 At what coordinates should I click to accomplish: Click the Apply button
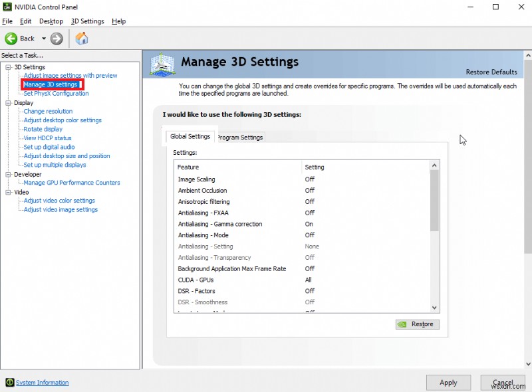448,383
